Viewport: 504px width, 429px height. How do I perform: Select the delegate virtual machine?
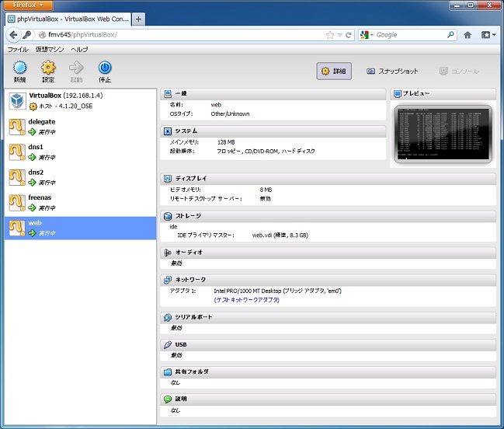[80, 127]
